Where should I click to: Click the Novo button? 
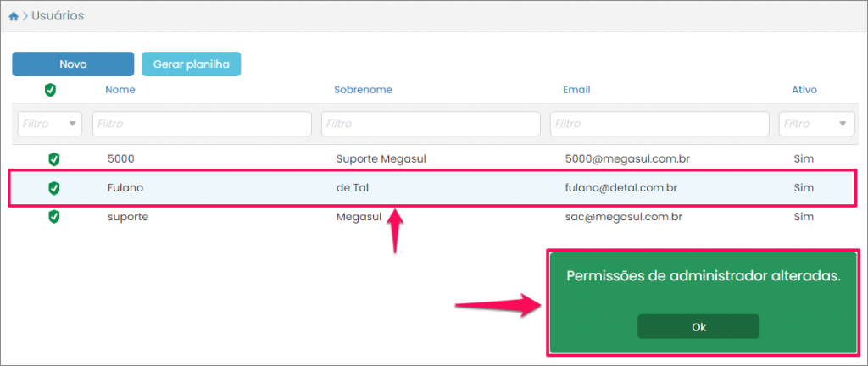click(x=73, y=64)
